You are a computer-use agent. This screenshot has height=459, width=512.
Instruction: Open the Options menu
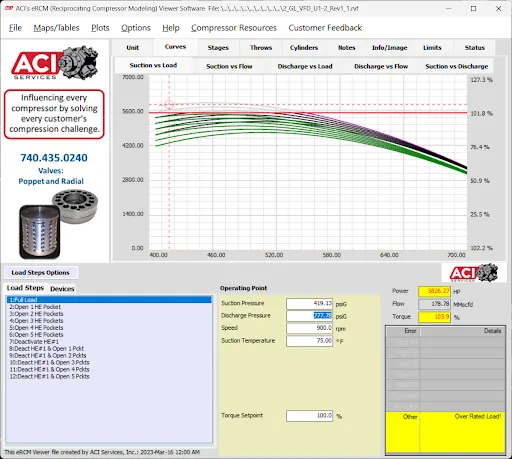pyautogui.click(x=136, y=28)
